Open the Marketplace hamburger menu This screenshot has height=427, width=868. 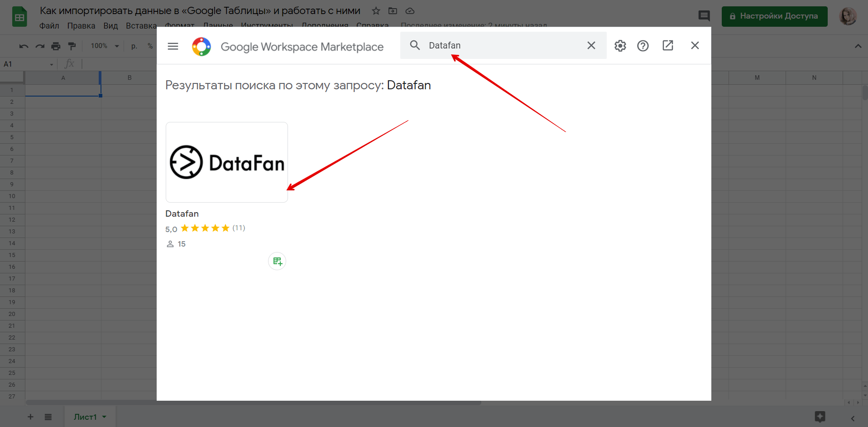click(x=173, y=46)
